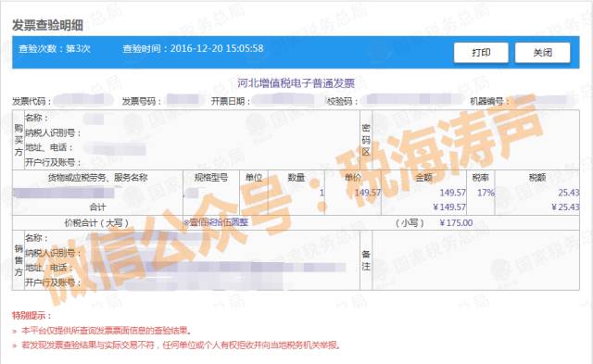Screen dimensions: 593x364
Task: Select the 河北增值税电子普通发票 invoice title
Action: (296, 83)
